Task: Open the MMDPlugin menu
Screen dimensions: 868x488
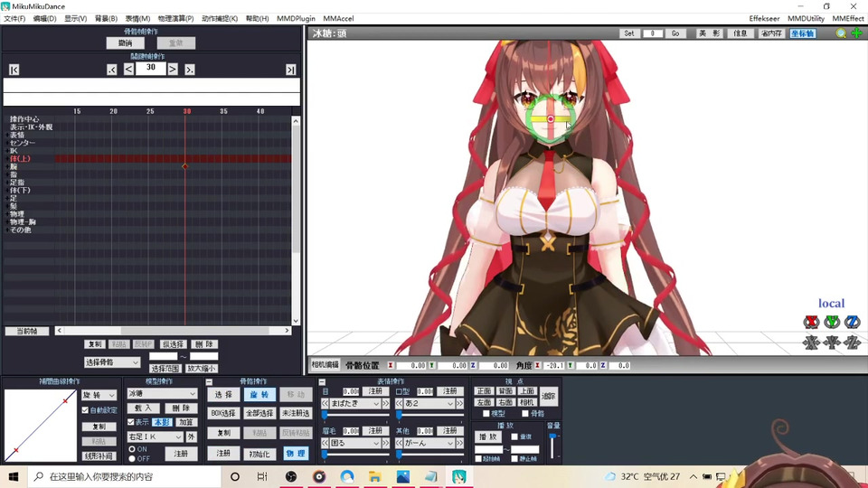Action: [x=296, y=18]
